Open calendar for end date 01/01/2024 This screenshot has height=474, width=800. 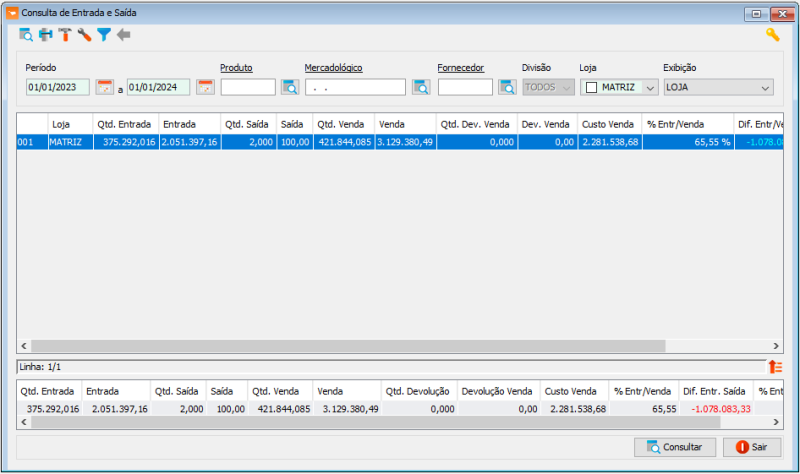coord(205,87)
